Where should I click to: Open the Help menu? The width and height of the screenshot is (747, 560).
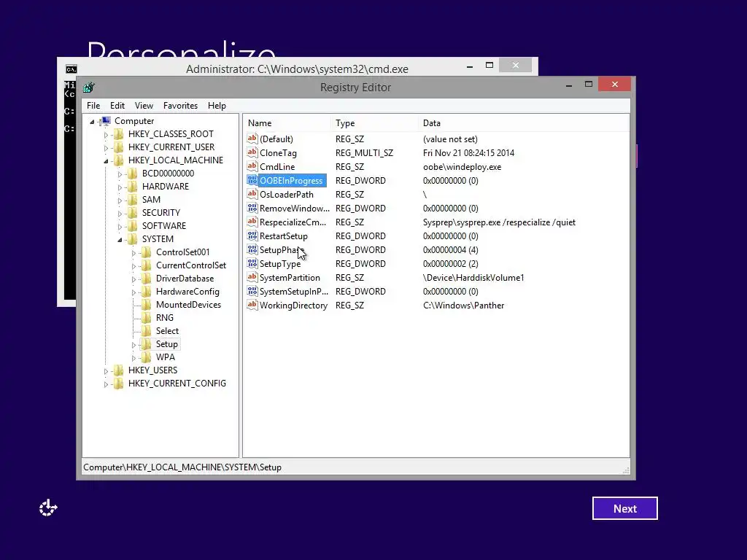217,106
